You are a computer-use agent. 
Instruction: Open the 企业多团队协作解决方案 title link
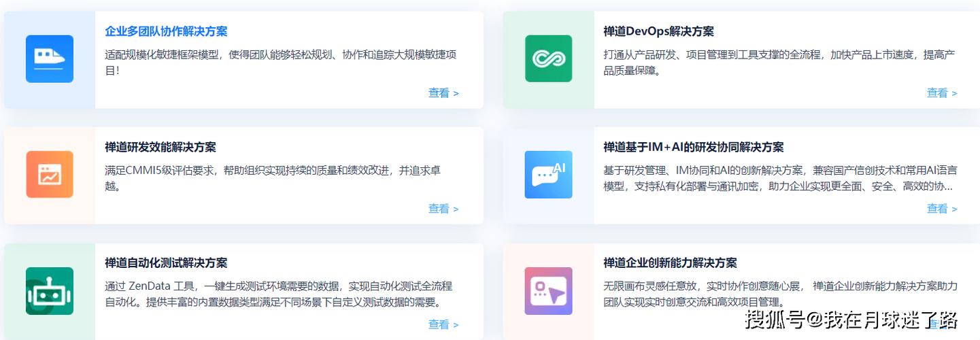[166, 31]
